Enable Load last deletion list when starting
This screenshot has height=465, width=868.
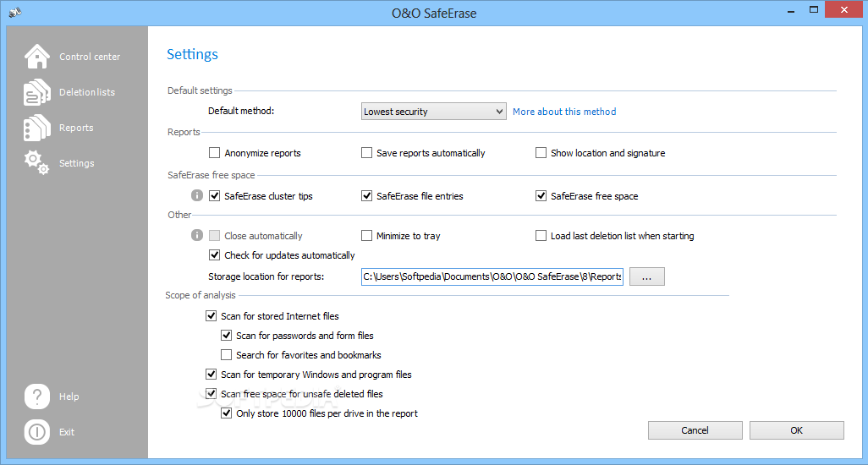(541, 236)
